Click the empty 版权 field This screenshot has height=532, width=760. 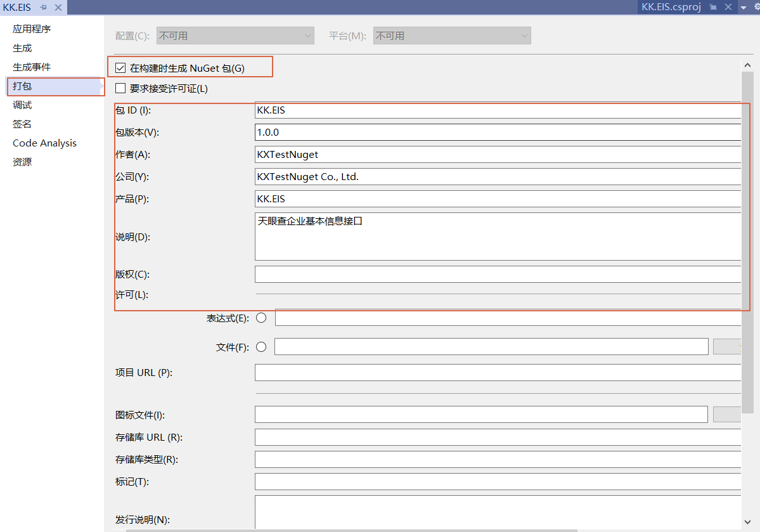click(498, 274)
